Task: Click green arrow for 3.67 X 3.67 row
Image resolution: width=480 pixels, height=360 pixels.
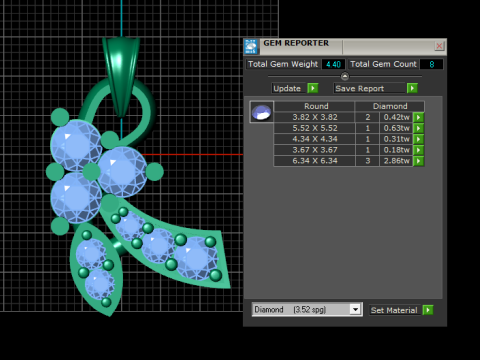Action: tap(418, 150)
